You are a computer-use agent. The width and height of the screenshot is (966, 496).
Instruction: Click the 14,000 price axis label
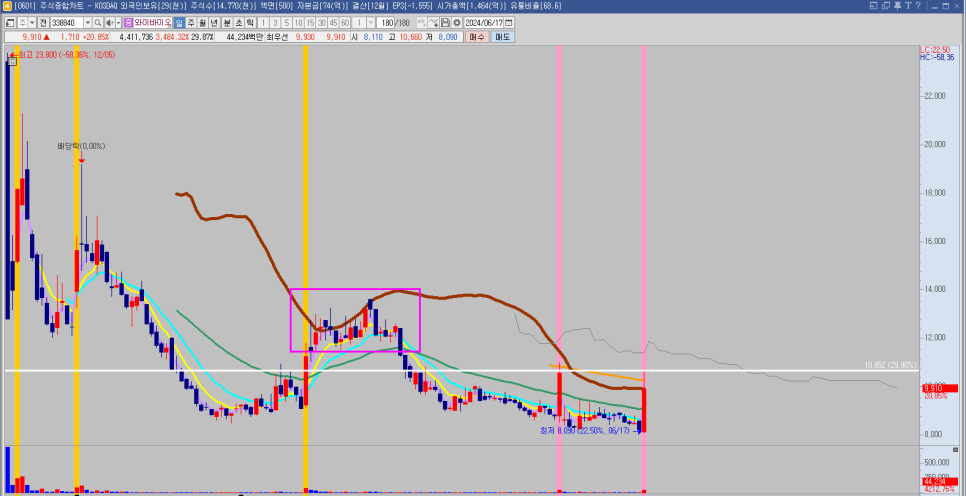click(933, 290)
